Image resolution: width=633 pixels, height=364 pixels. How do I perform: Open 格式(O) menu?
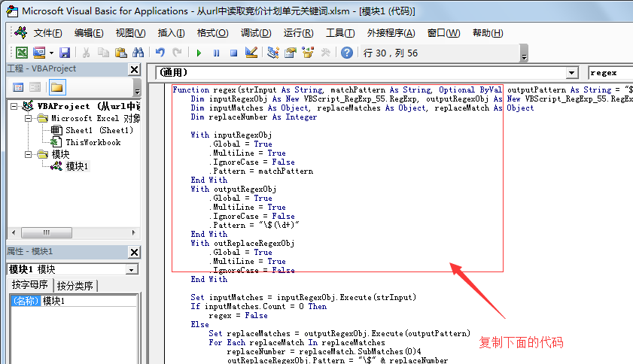213,33
